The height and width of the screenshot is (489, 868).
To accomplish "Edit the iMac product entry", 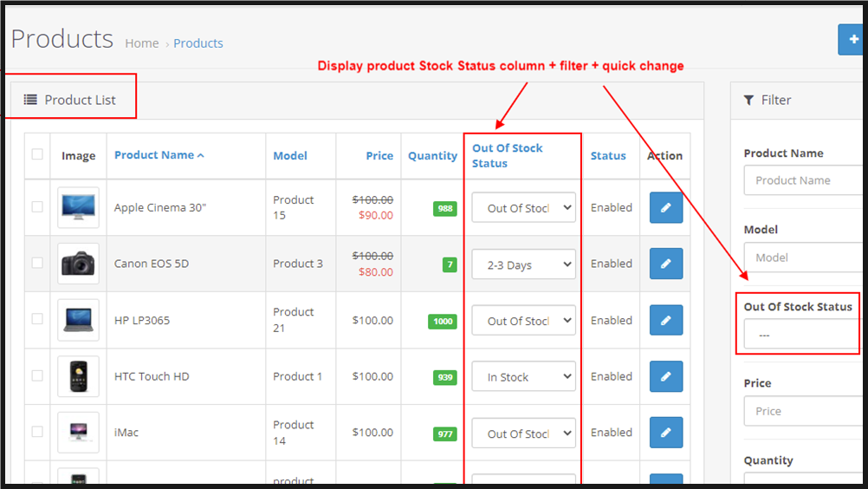I will (665, 432).
